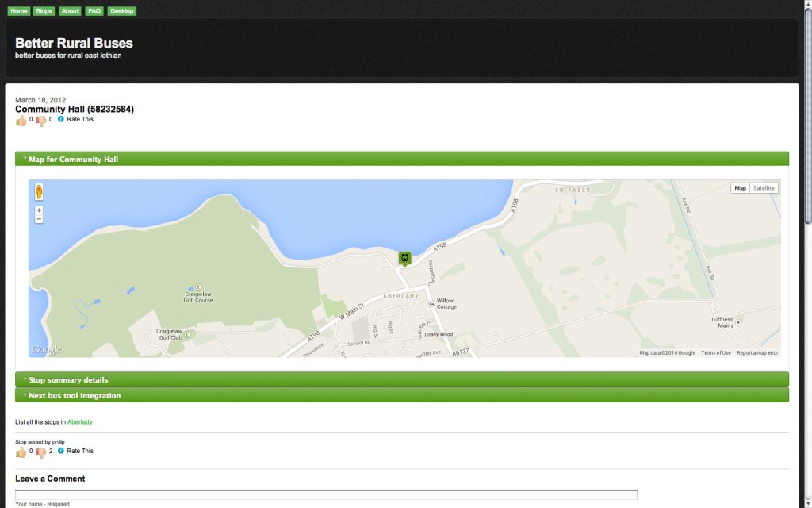The image size is (812, 508).
Task: Zoom out using the map minus button
Action: [39, 219]
